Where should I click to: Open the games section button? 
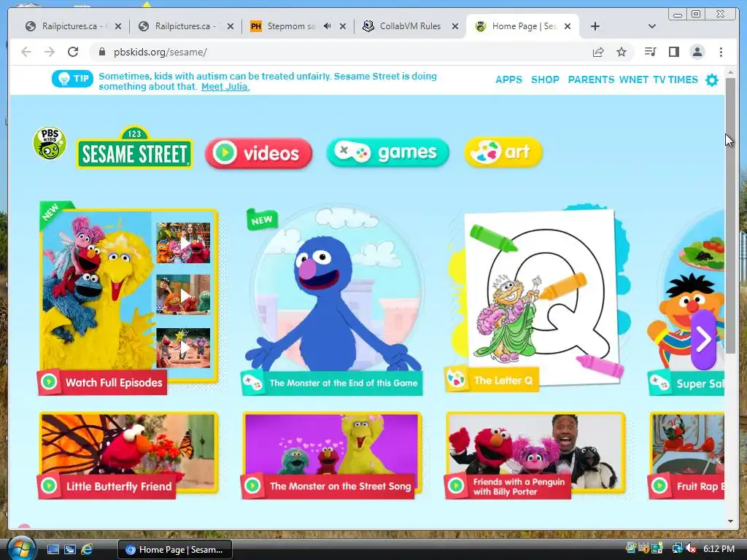point(388,152)
